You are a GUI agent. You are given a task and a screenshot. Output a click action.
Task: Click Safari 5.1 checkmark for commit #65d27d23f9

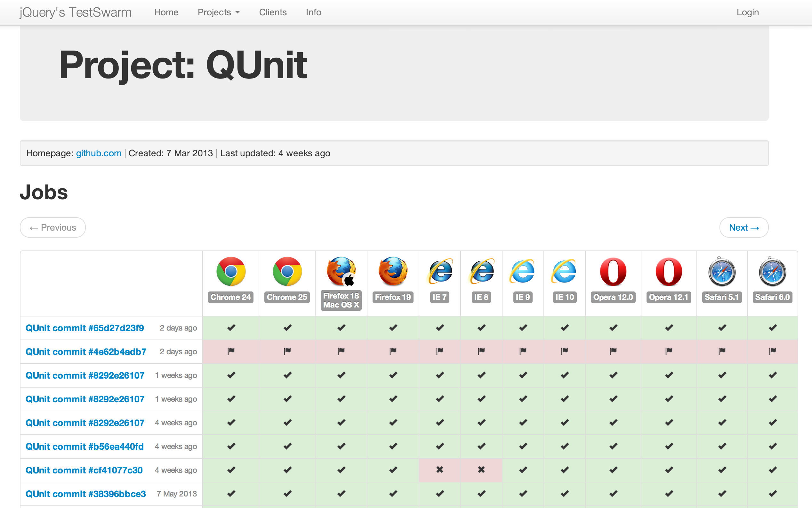[722, 328]
